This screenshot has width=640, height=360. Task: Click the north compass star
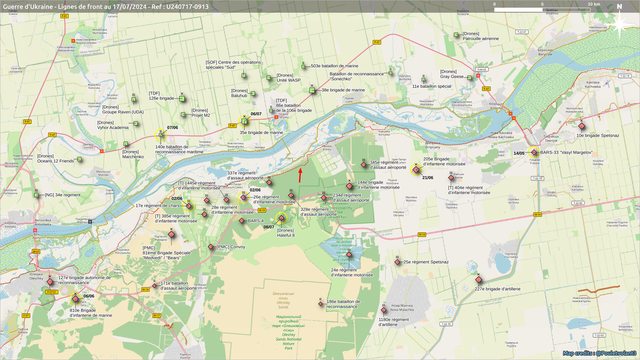coord(620,23)
